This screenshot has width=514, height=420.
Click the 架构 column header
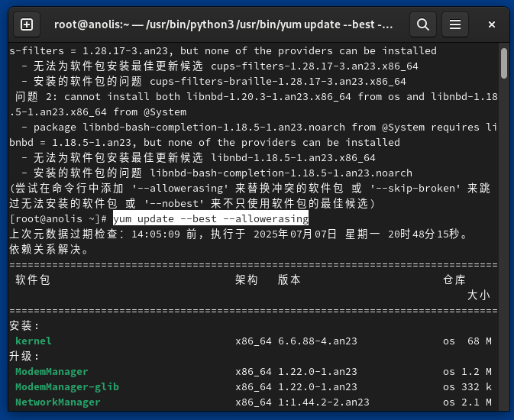(247, 280)
